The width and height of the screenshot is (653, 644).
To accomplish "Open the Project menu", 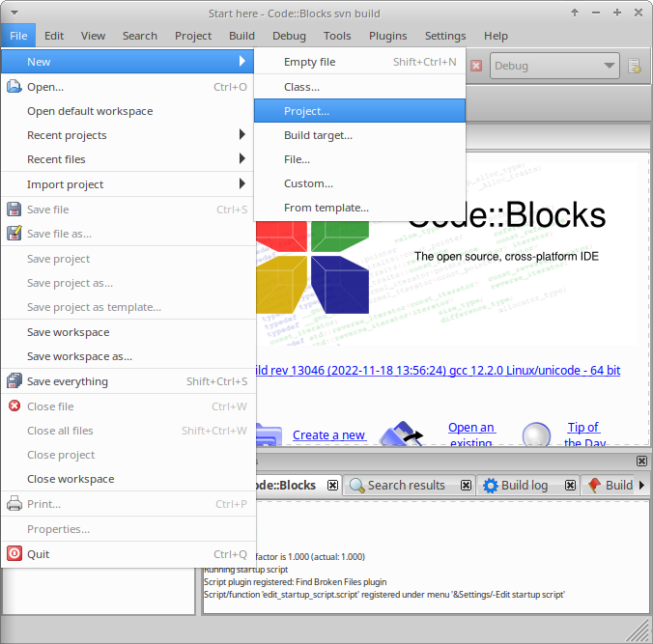I will click(x=193, y=36).
